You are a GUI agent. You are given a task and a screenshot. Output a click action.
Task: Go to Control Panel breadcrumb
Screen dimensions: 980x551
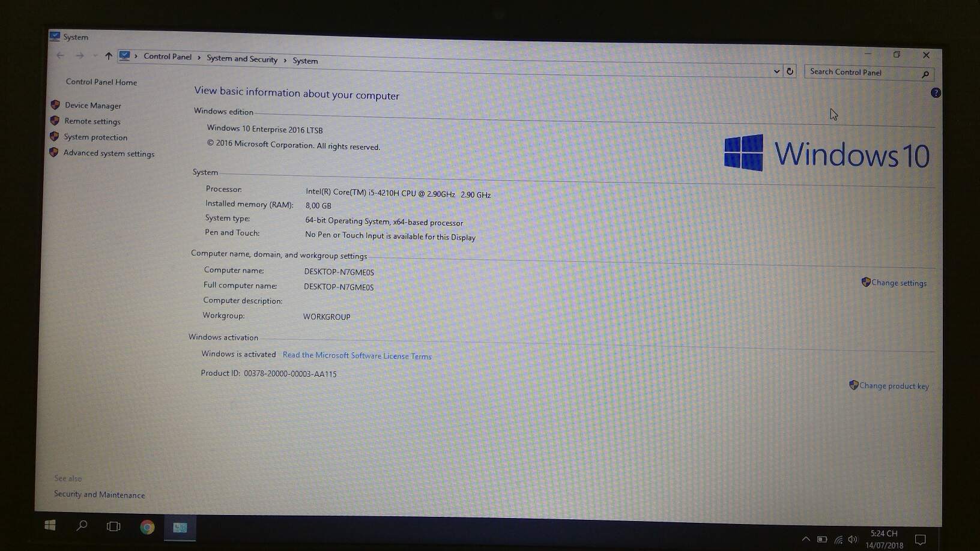[x=167, y=56]
